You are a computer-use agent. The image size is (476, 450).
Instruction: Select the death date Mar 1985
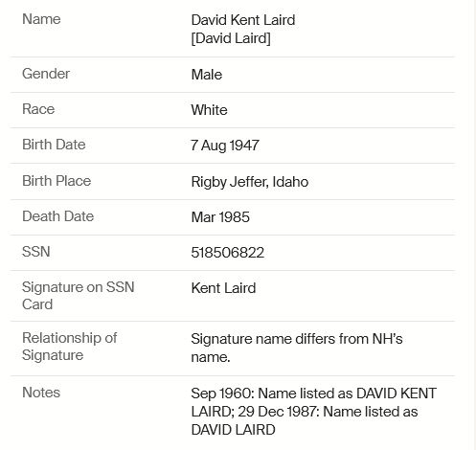(220, 217)
